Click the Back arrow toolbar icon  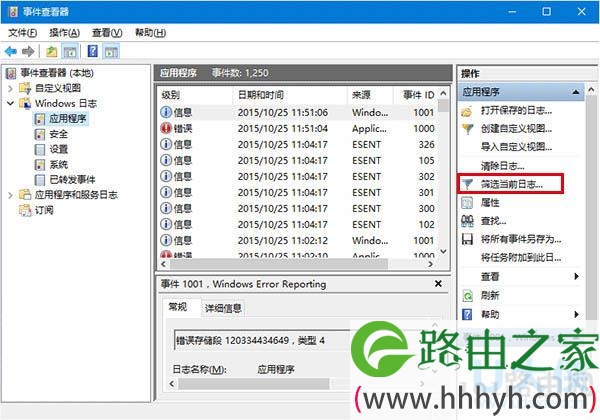(x=11, y=51)
